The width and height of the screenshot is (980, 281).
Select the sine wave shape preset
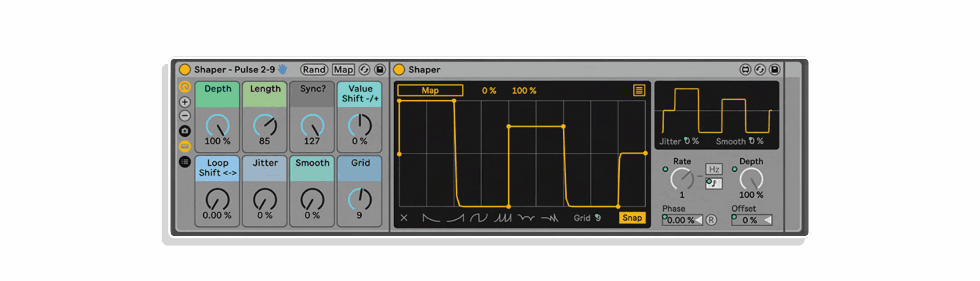pyautogui.click(x=479, y=218)
